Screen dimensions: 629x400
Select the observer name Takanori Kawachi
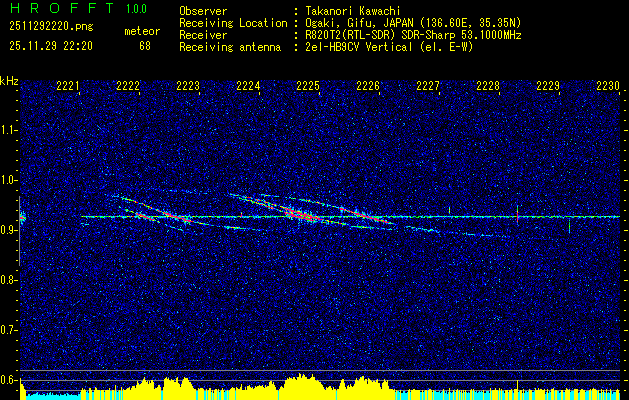point(351,12)
